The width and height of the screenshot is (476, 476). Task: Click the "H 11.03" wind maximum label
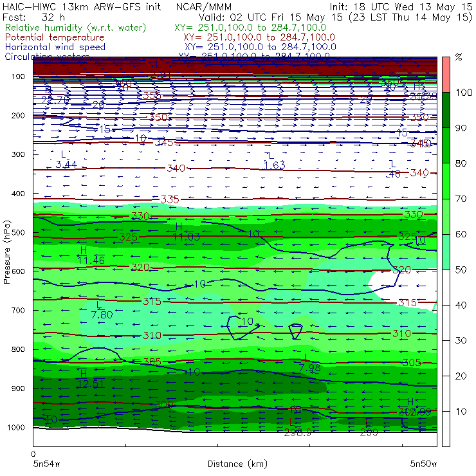[186, 232]
